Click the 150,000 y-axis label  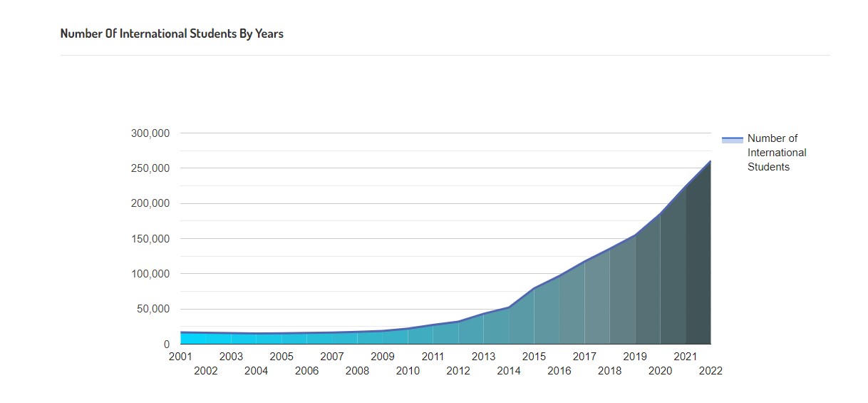150,239
